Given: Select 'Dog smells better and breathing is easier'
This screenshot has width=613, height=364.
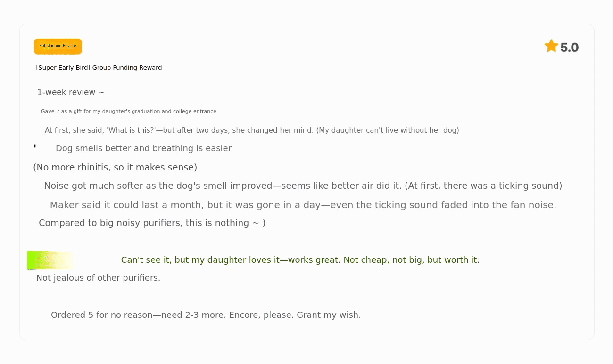Looking at the screenshot, I should point(143,148).
